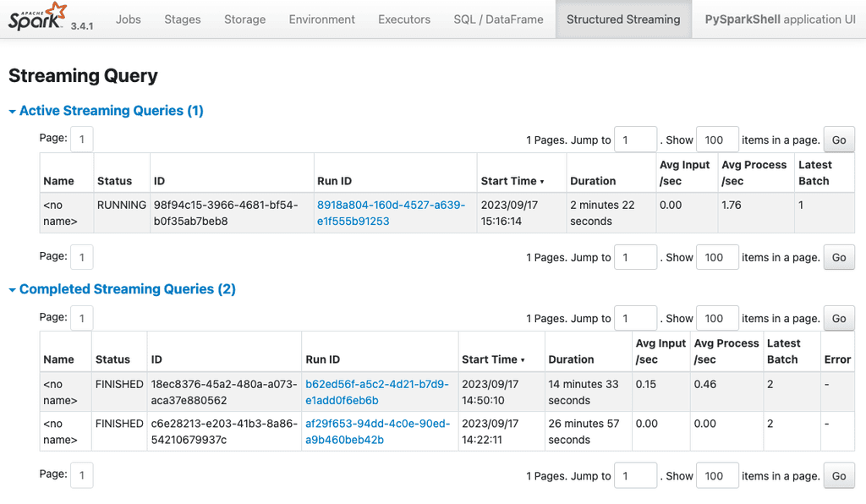Select the Structured Streaming tab
The width and height of the screenshot is (866, 504).
point(623,18)
